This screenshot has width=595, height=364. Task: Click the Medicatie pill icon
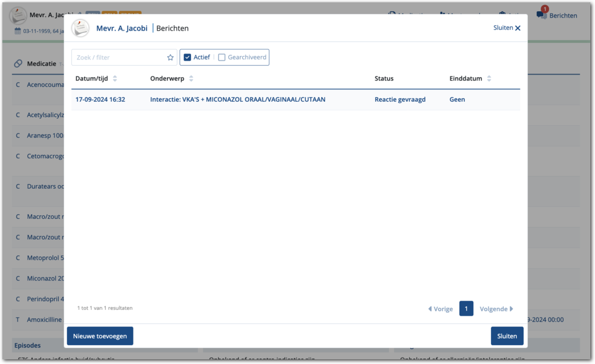18,64
